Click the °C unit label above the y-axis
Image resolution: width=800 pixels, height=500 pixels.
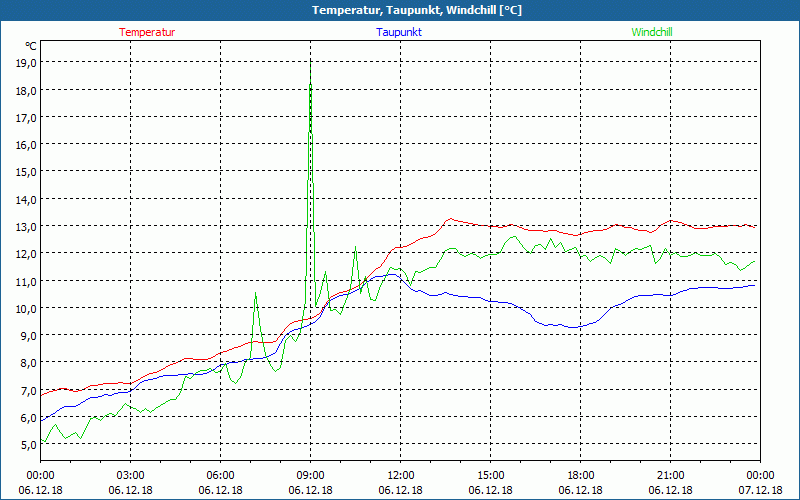[31, 46]
